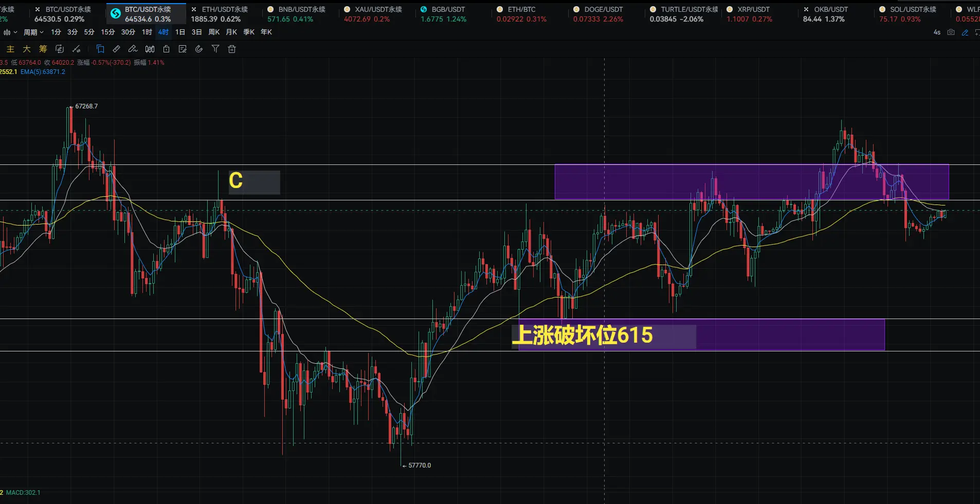Switch to 年K yearly chart
Screen dimensions: 980x504
pos(266,32)
